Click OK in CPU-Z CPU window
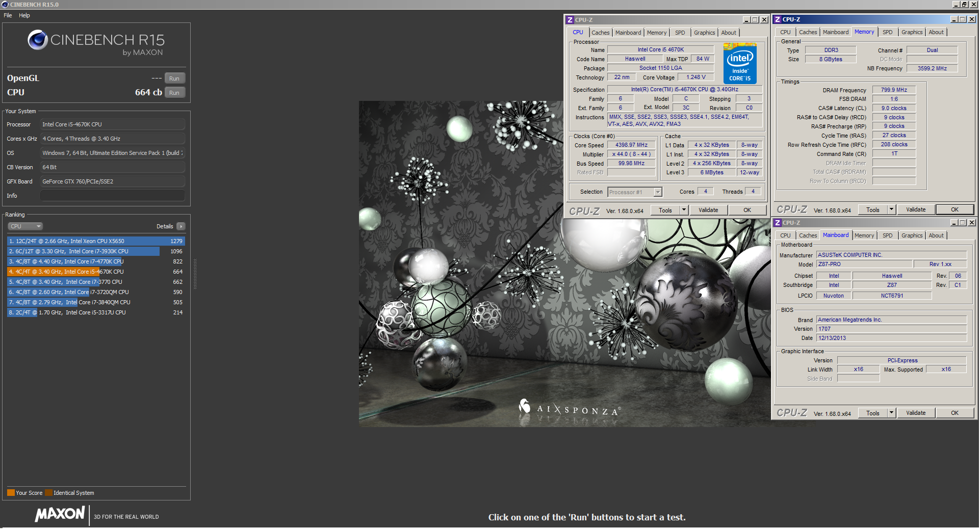 747,210
